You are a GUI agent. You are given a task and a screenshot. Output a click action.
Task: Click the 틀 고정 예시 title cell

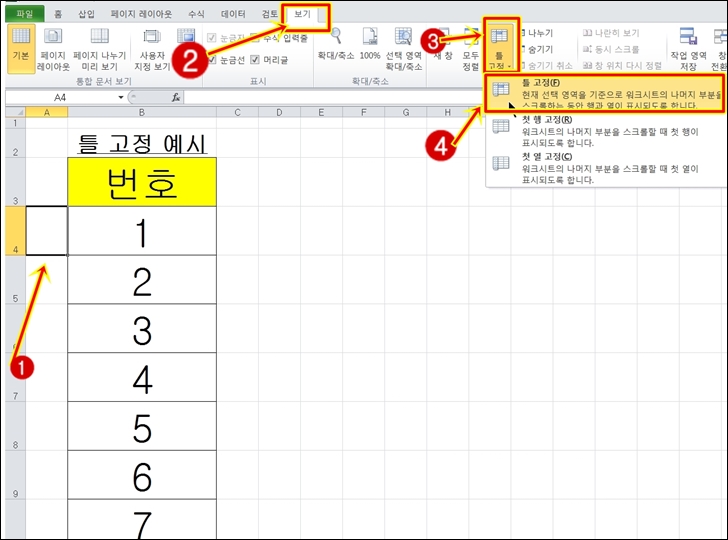point(142,143)
